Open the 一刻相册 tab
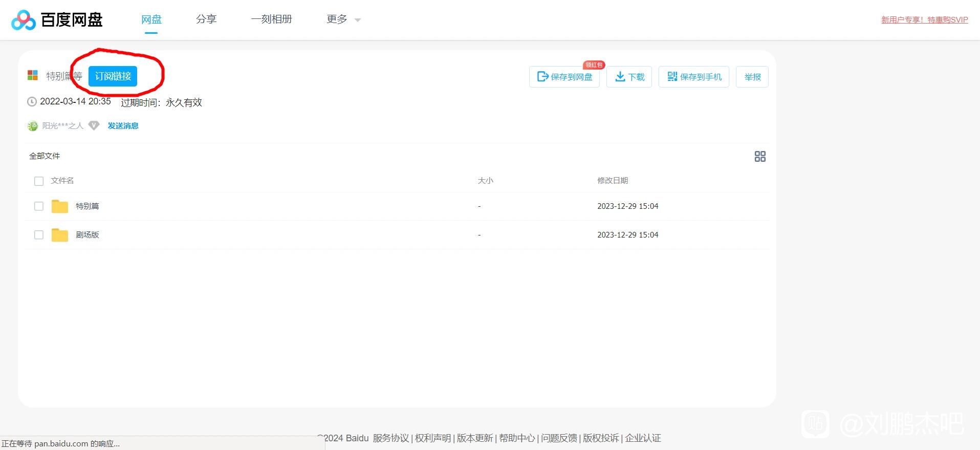The height and width of the screenshot is (450, 980). (271, 19)
